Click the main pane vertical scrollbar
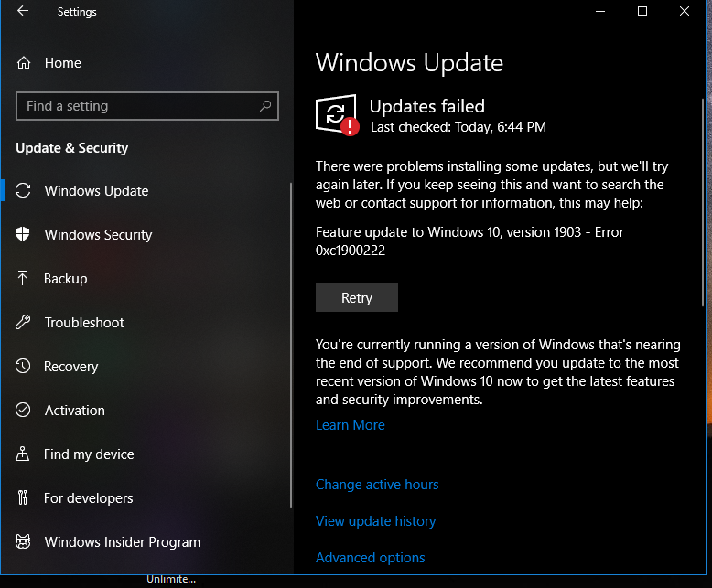This screenshot has height=588, width=712. pos(703,202)
